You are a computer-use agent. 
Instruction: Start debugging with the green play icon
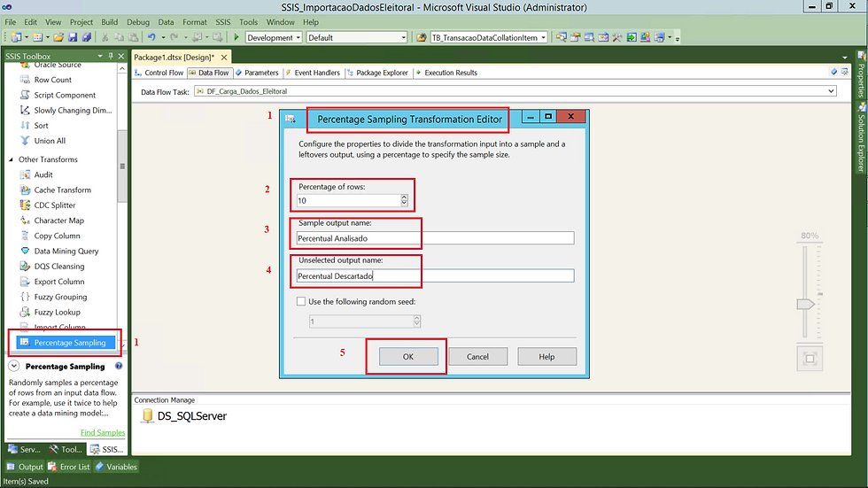point(236,37)
